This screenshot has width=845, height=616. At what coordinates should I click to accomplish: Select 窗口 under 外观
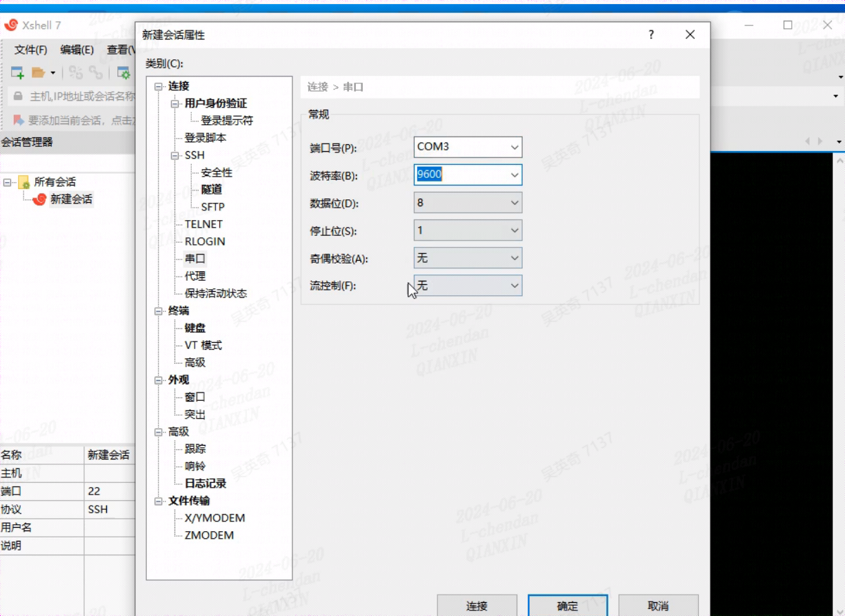click(x=195, y=397)
